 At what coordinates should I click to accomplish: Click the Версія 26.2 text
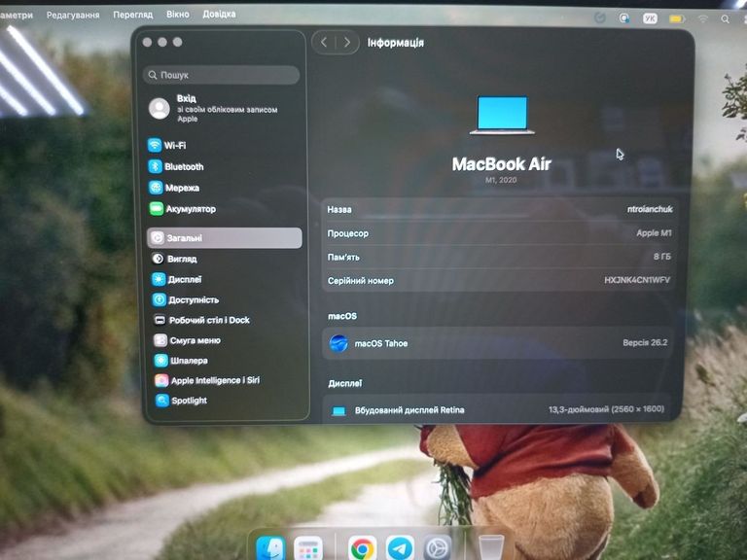[x=645, y=342]
